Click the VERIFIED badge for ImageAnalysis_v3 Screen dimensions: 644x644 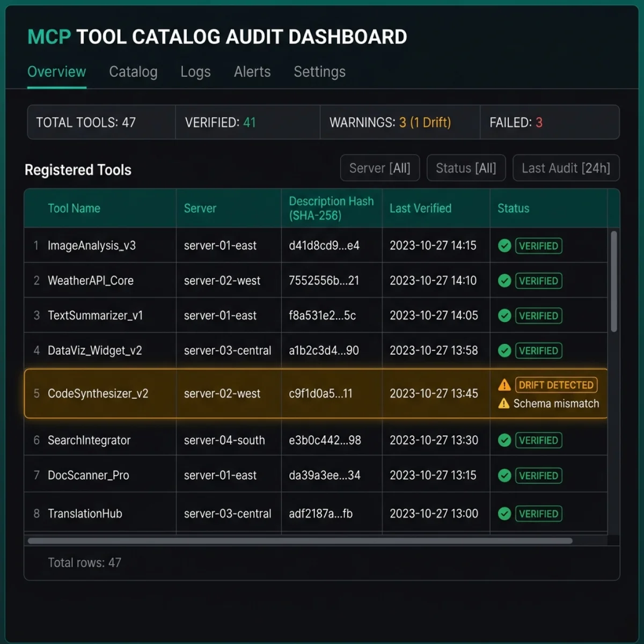tap(539, 246)
